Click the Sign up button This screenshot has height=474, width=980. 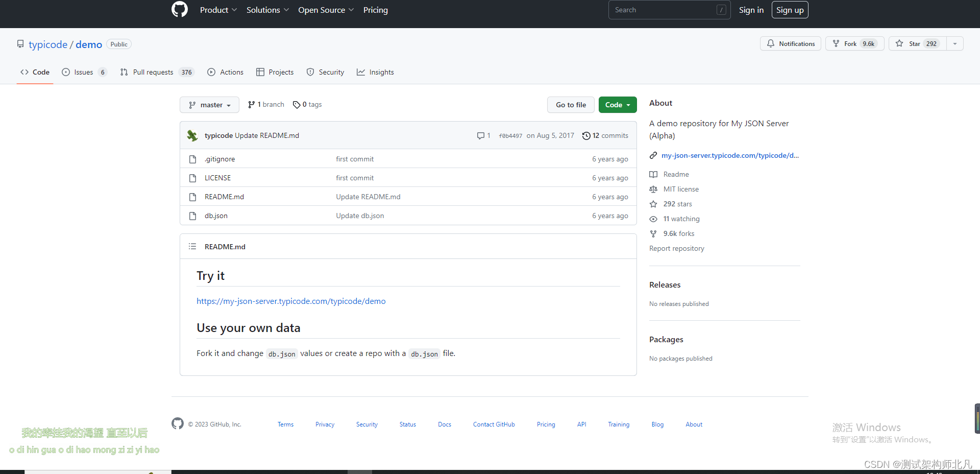(x=790, y=10)
